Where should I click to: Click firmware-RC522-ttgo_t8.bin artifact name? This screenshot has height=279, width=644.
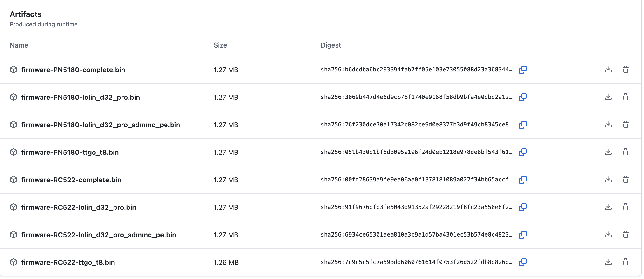(68, 262)
